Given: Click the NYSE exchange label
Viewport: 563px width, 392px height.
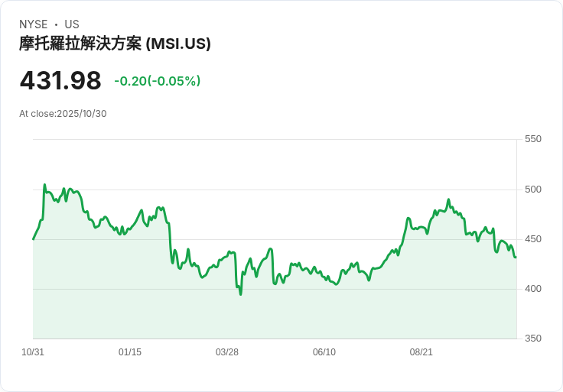Looking at the screenshot, I should coord(33,24).
